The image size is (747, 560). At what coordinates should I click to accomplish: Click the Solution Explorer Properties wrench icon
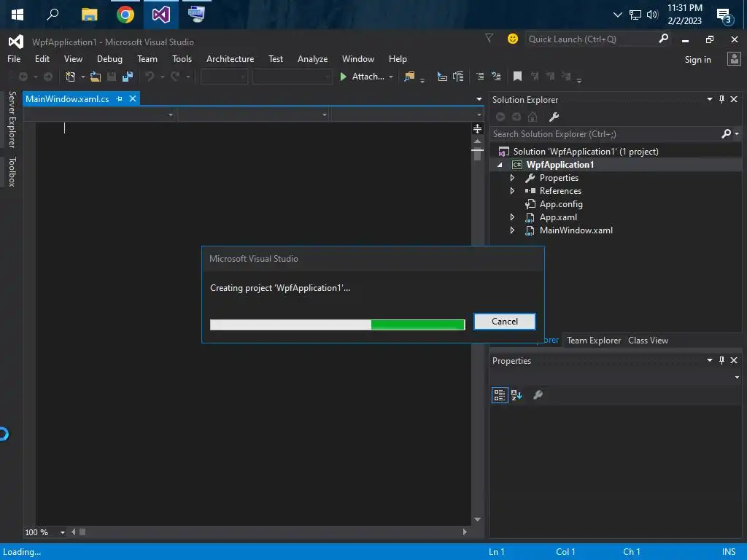[554, 117]
